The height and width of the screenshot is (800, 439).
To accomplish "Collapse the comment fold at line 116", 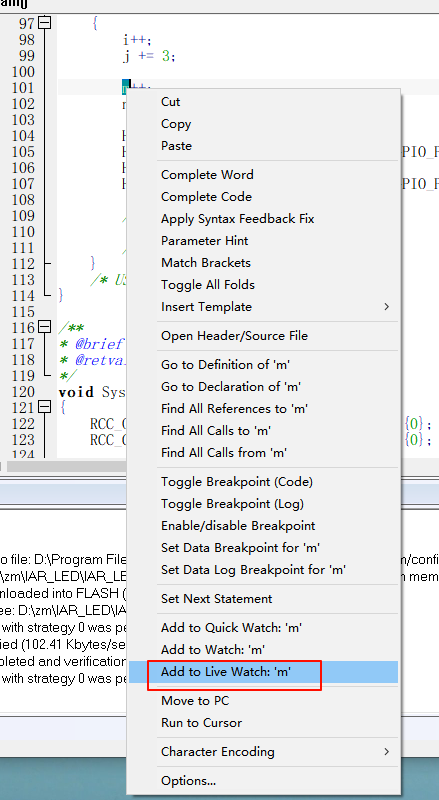I will [x=45, y=328].
